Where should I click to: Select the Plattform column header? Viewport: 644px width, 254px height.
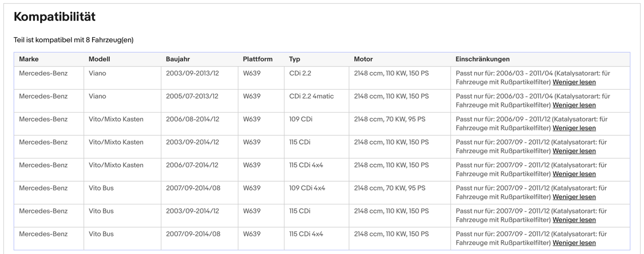pos(258,59)
